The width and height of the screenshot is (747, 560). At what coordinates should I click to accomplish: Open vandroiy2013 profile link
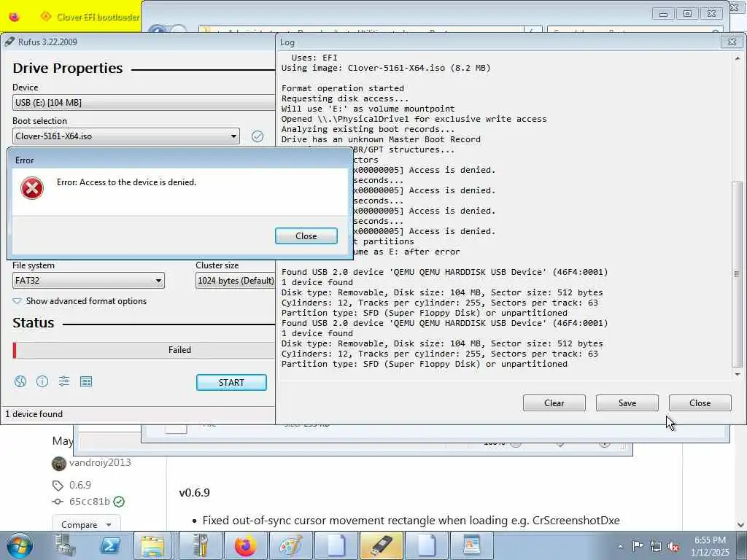point(100,463)
